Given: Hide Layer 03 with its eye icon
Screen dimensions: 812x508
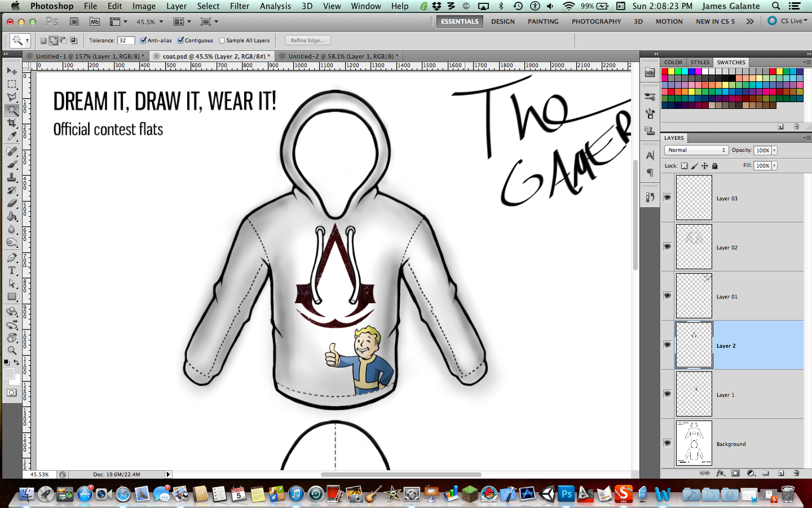Looking at the screenshot, I should point(668,198).
